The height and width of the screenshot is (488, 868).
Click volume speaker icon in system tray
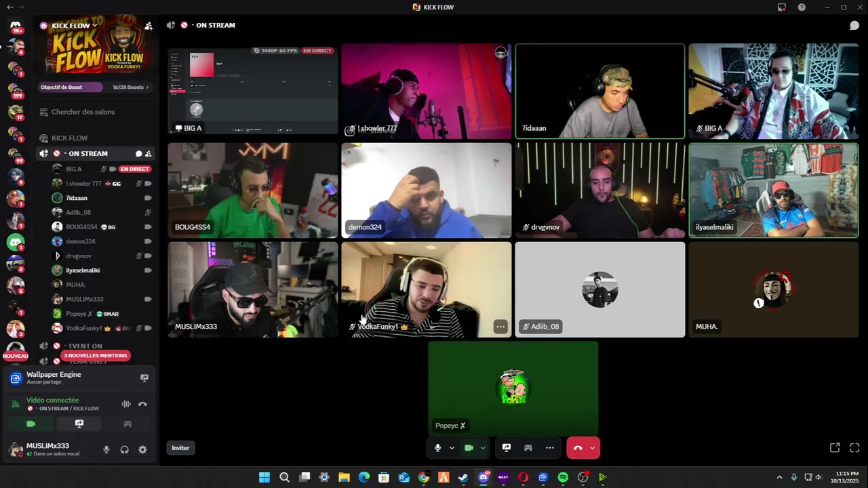818,477
